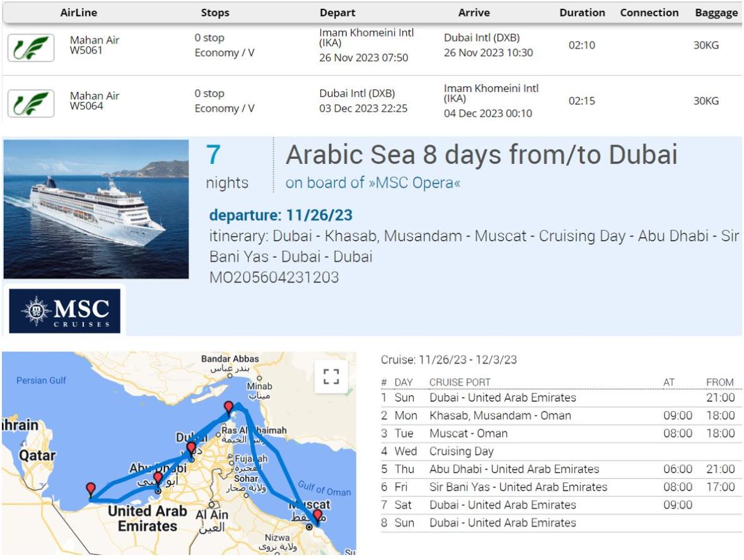Click the Mahan Air logo for flight W5061
This screenshot has width=744, height=560.
point(31,48)
